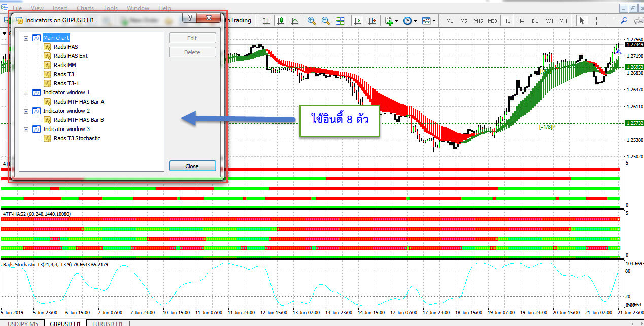Click the Zoom Out magnifier icon
Viewport: 644px width, 326px height.
[x=326, y=21]
